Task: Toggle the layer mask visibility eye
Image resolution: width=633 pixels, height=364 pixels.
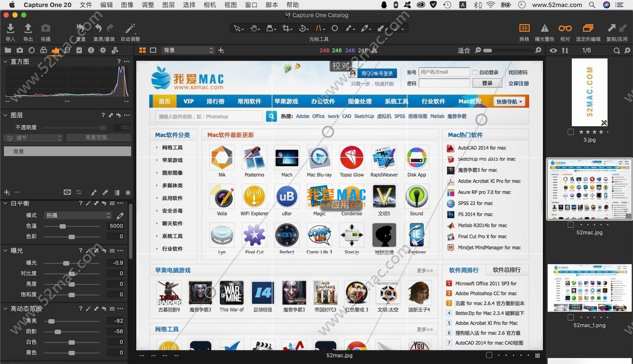Action: pos(67,192)
